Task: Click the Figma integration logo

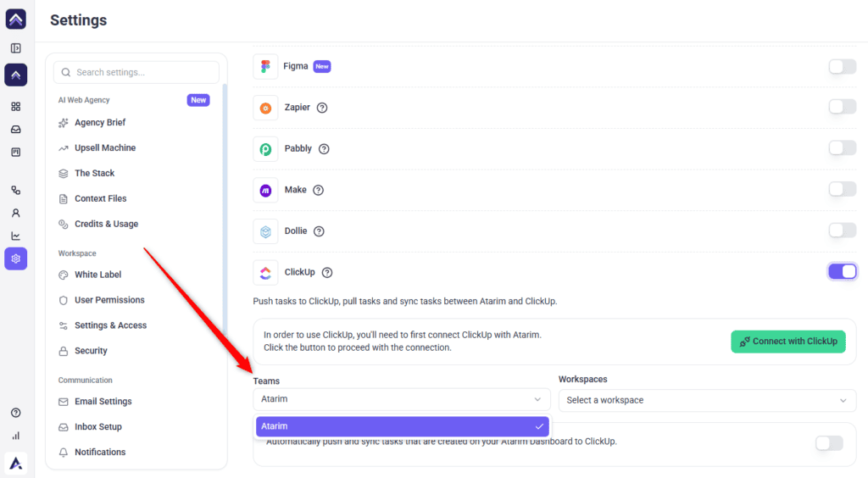Action: point(265,66)
